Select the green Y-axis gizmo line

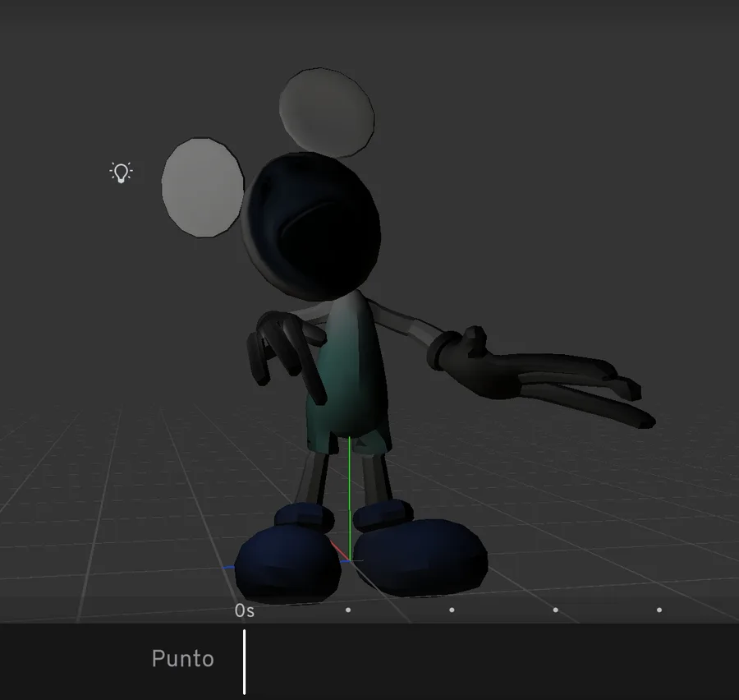(349, 499)
